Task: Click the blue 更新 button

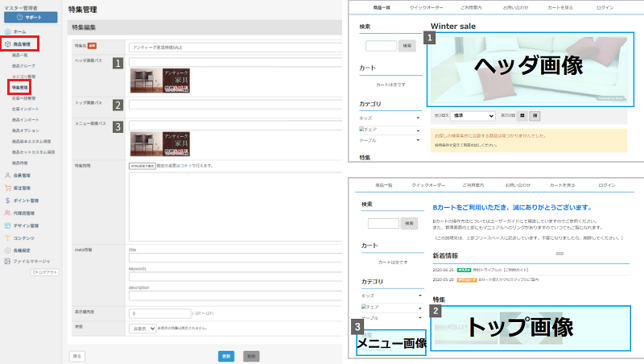Action: [226, 355]
